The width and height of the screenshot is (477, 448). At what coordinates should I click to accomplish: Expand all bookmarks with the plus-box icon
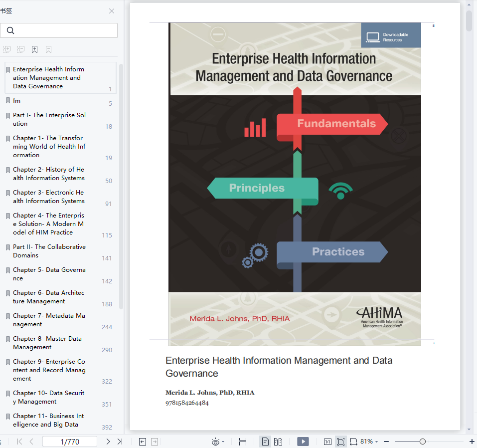tap(7, 49)
